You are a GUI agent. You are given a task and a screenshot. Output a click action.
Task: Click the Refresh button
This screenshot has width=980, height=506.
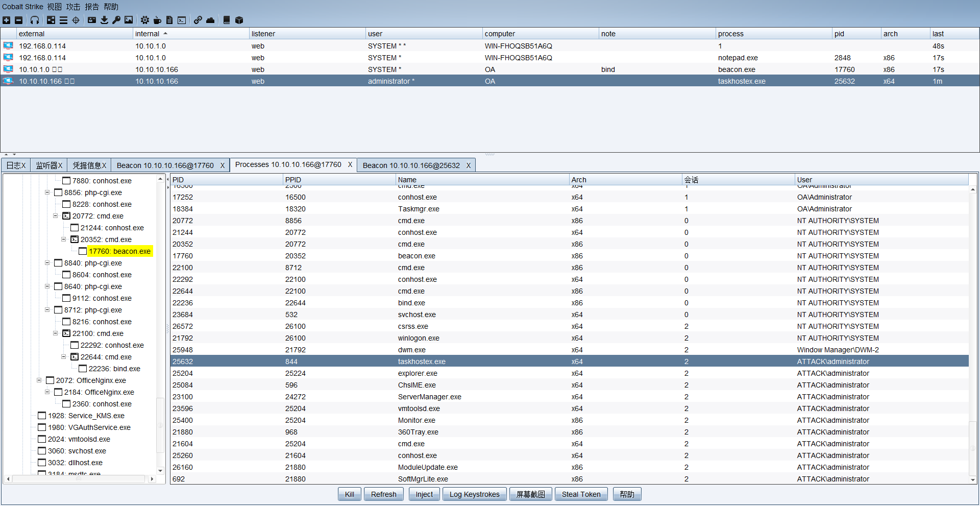point(384,494)
